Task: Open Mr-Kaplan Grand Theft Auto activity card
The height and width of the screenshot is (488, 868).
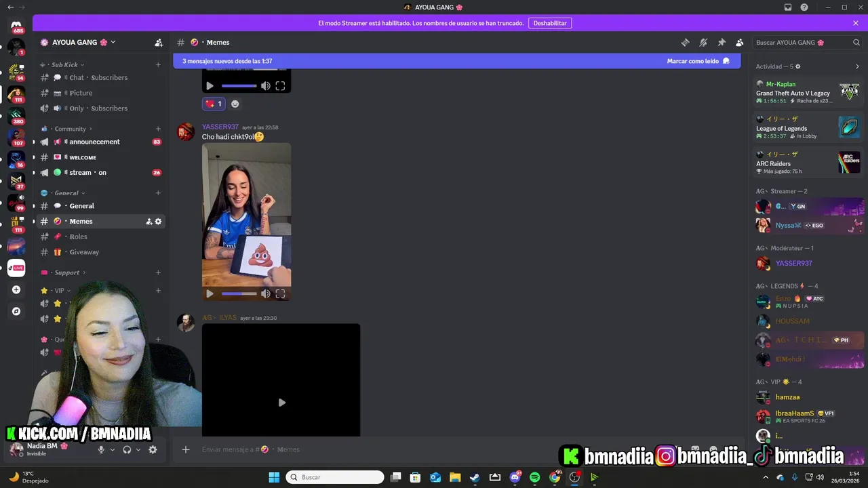Action: tap(808, 92)
